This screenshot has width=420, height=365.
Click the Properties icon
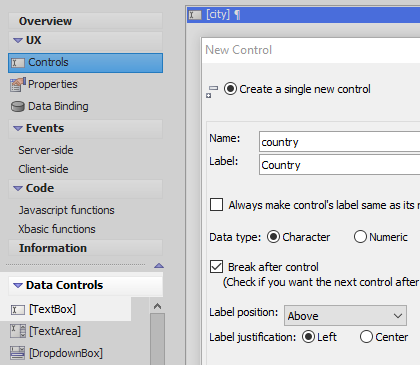click(18, 84)
